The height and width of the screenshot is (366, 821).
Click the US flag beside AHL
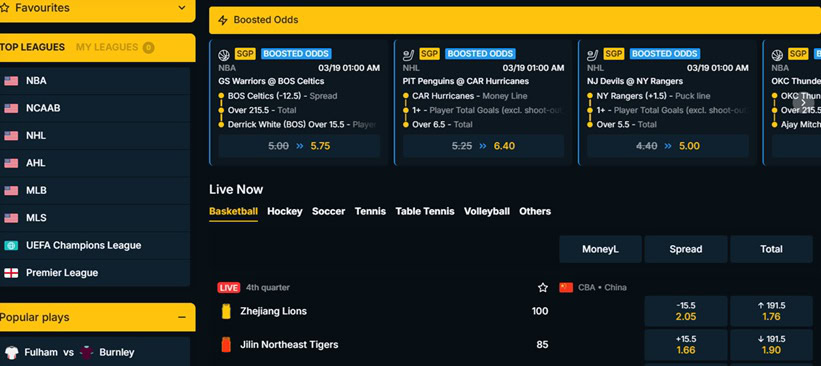[11, 163]
